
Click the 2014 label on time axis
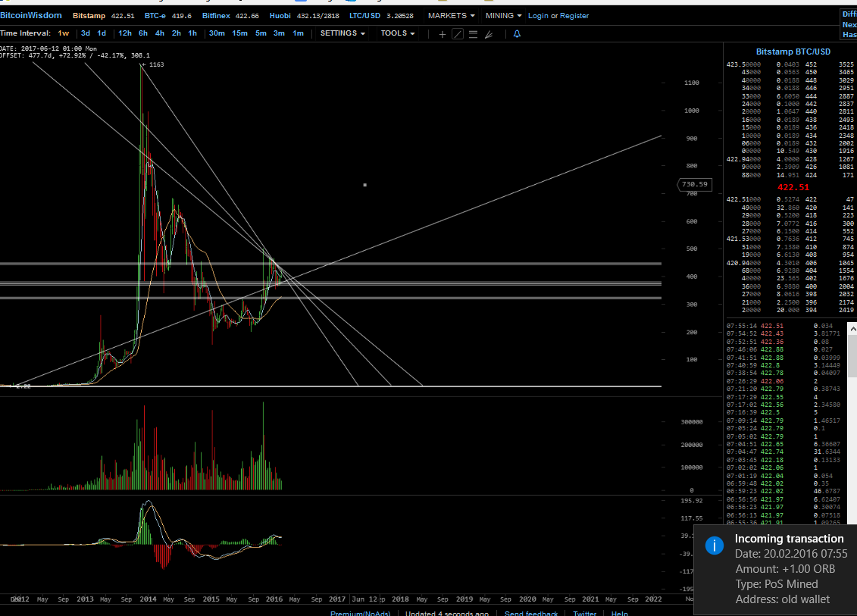point(148,599)
